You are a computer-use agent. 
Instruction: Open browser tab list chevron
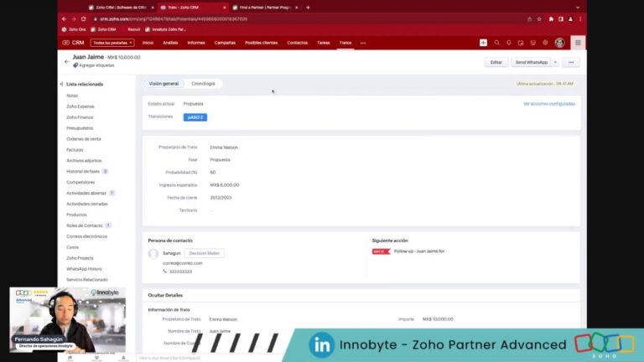[x=578, y=8]
